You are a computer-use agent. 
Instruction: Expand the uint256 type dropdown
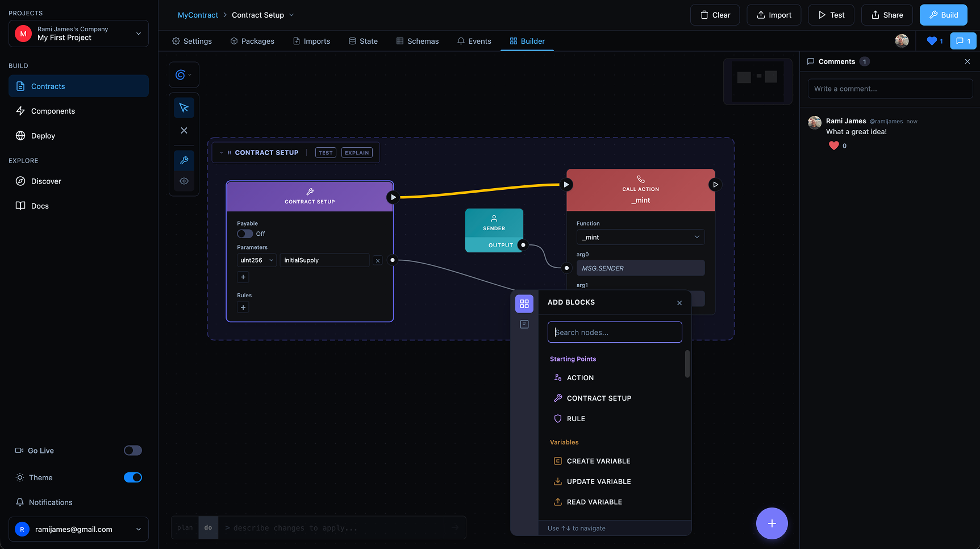[x=257, y=260]
